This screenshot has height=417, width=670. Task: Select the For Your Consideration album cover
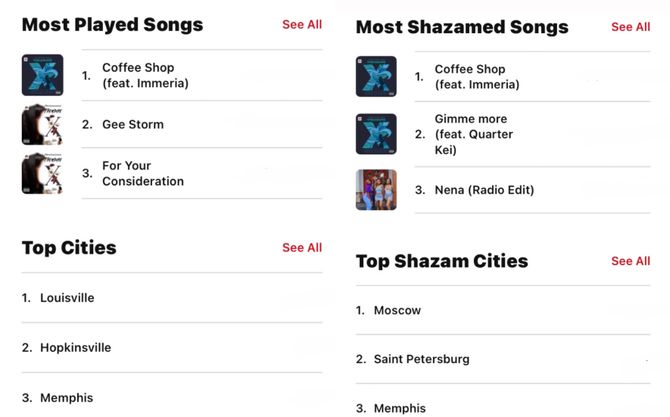tap(42, 173)
